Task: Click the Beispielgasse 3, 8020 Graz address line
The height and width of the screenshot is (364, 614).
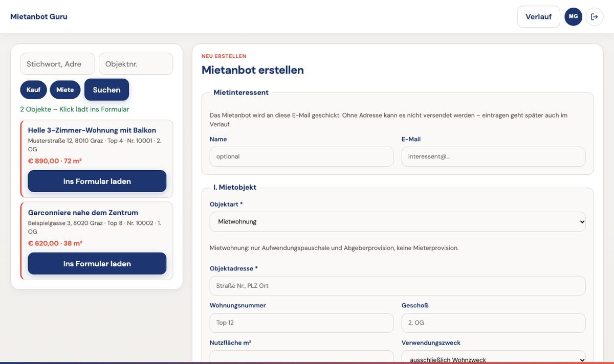Action: 95,227
